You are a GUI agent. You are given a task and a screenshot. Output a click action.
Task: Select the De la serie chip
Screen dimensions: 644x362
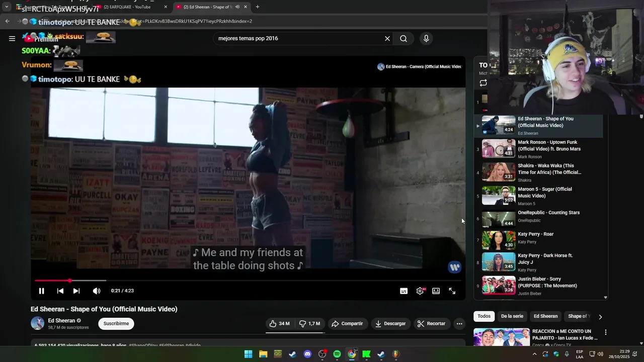512,316
